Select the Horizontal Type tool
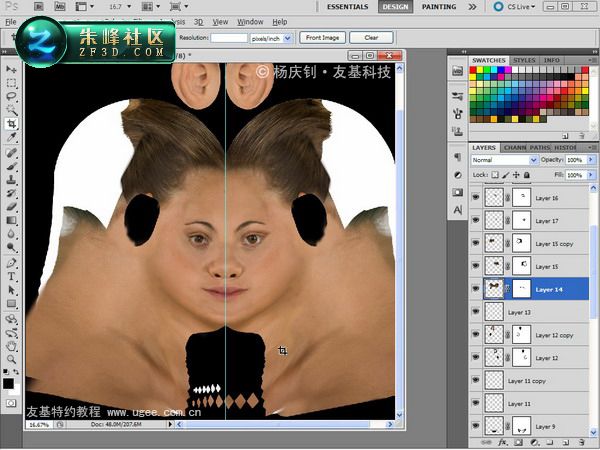Screen dimensions: 600x450 tap(11, 277)
